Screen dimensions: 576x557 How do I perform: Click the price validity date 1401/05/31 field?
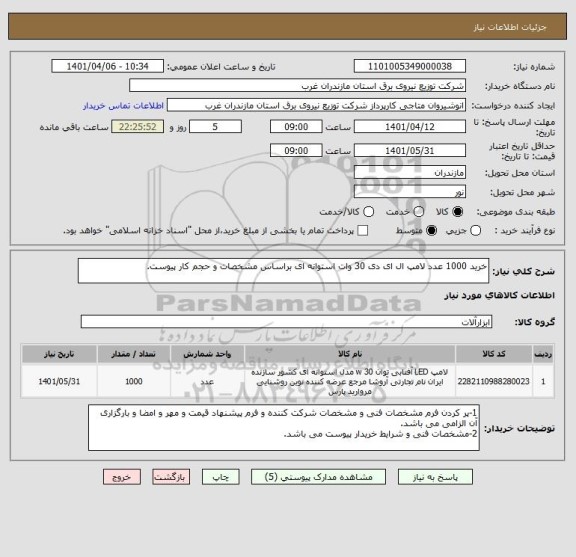(x=410, y=151)
